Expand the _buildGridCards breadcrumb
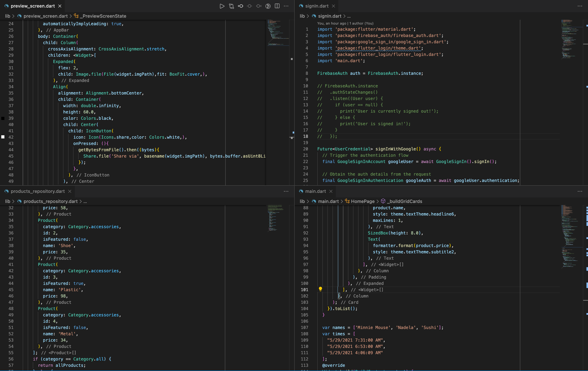The image size is (588, 371). point(406,201)
